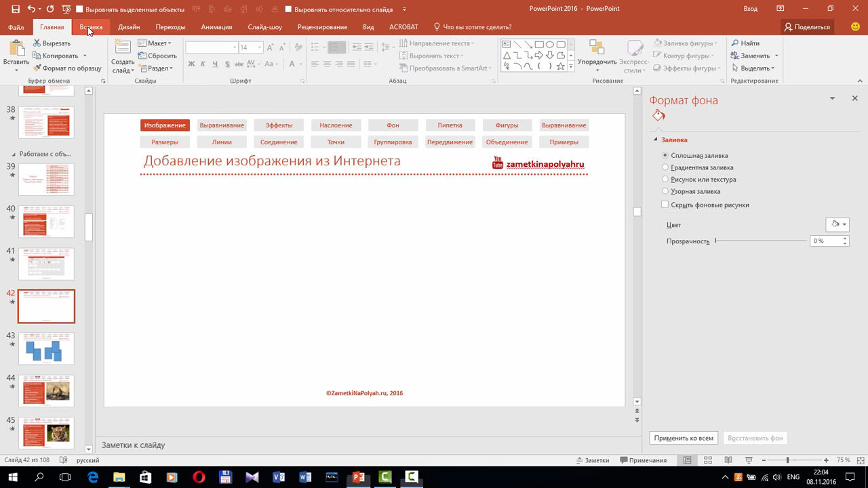This screenshot has width=868, height=488.
Task: Select slide 43 thumbnail with blue shapes
Action: (x=46, y=348)
